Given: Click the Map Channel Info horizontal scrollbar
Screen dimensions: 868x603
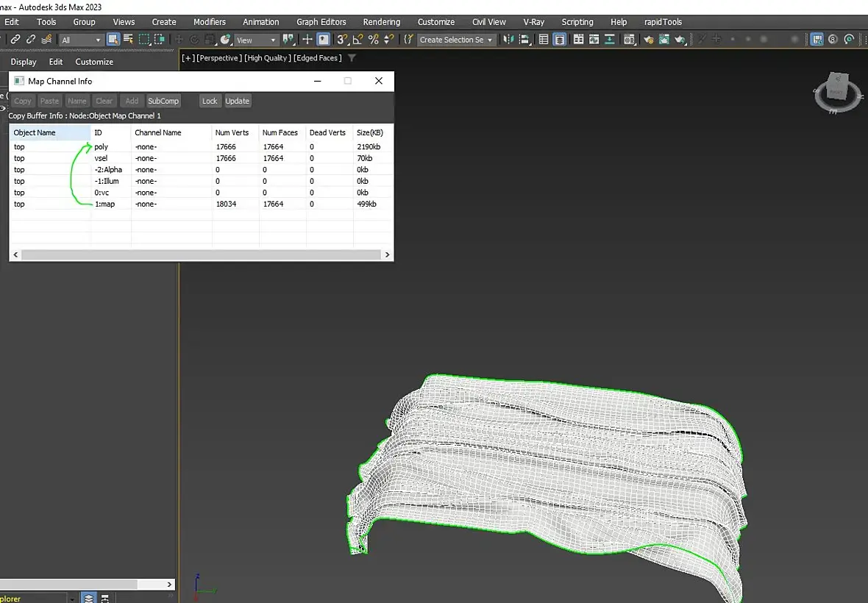Looking at the screenshot, I should tap(201, 254).
